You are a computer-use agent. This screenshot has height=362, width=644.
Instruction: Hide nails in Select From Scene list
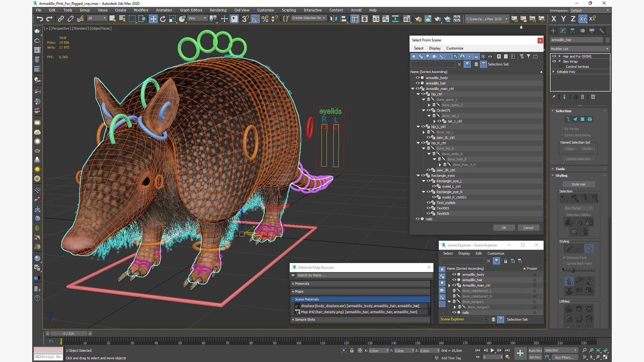pos(418,219)
